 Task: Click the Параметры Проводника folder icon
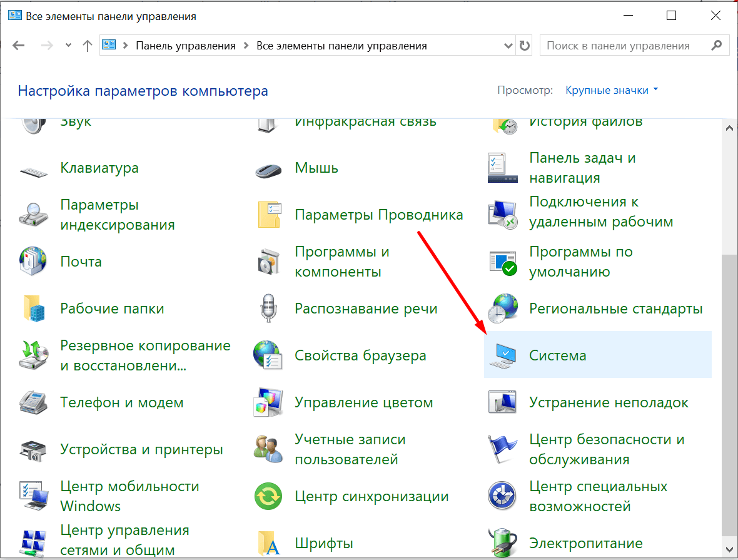(270, 214)
